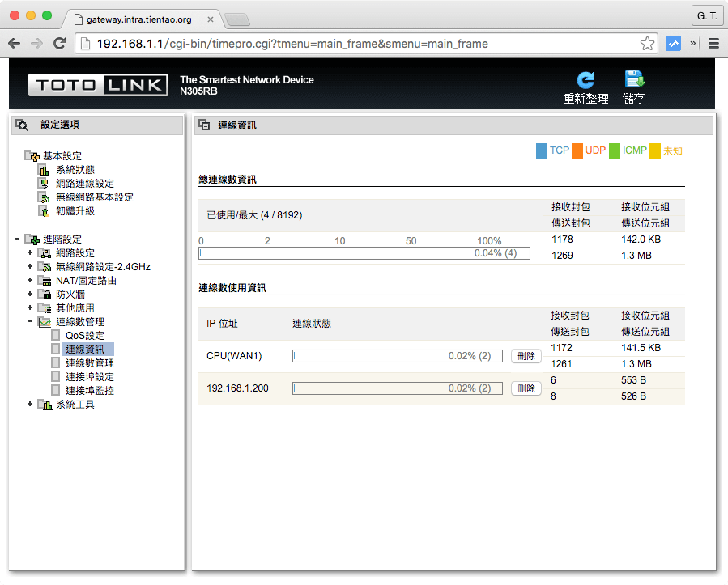Collapse the 連線數管理 tree node
Viewport: 728px width, 585px height.
[30, 322]
